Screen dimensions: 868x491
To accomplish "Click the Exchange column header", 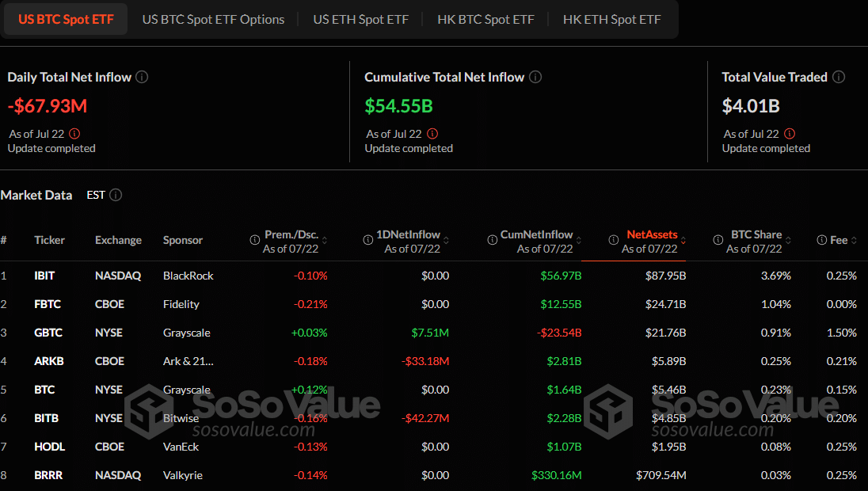I will (x=118, y=240).
